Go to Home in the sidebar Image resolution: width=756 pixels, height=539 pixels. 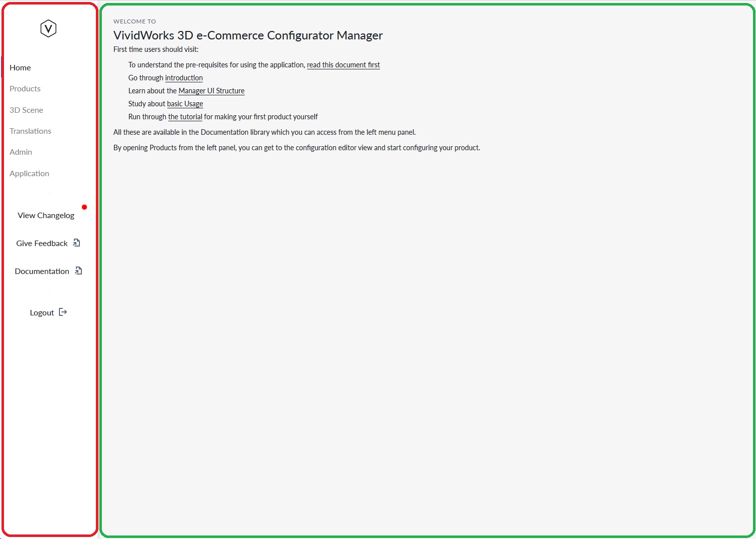(20, 67)
